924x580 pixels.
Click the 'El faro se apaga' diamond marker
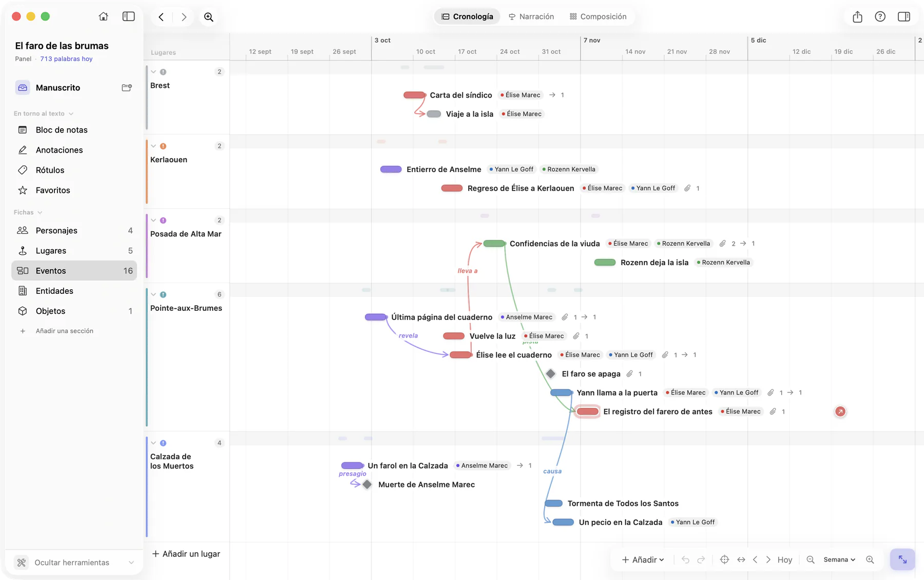[551, 373]
